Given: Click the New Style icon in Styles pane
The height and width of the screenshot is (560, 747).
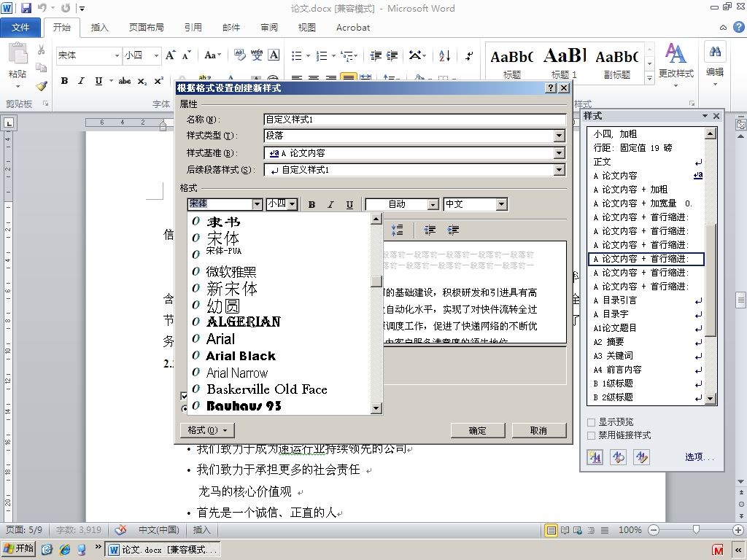Looking at the screenshot, I should [x=595, y=457].
